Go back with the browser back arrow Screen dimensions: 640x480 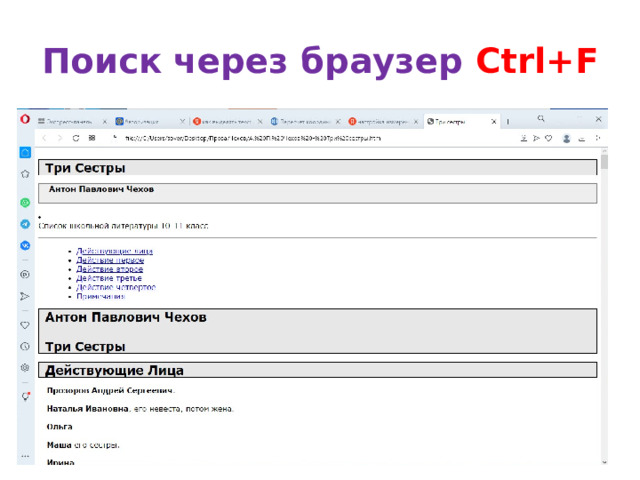tap(44, 138)
